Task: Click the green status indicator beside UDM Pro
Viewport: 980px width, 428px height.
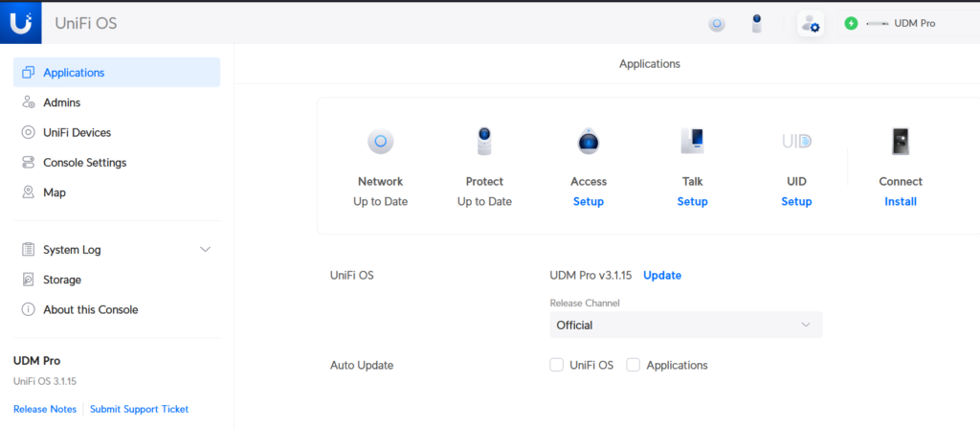Action: point(851,23)
